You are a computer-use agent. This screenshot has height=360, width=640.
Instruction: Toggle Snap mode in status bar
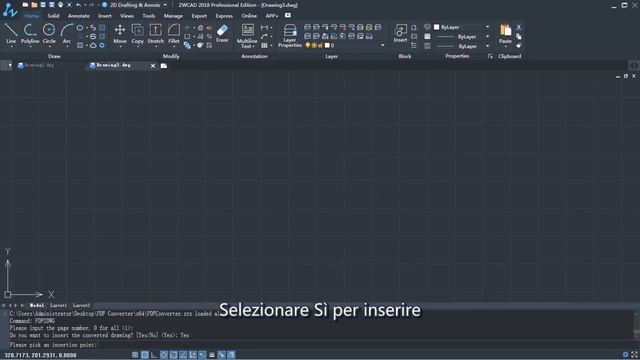pos(135,355)
